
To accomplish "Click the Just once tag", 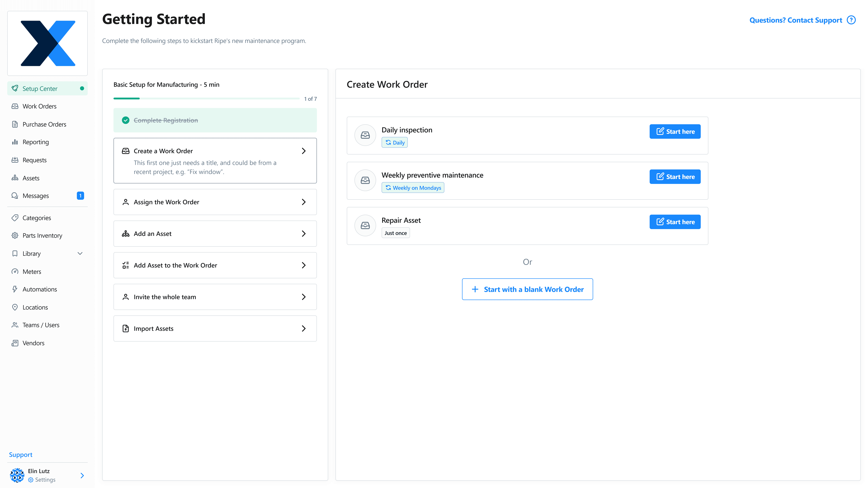I will point(396,233).
